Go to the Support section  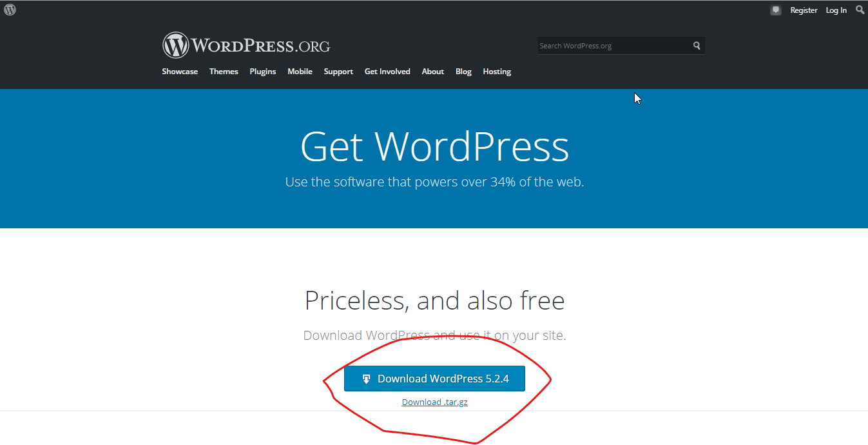click(x=338, y=72)
